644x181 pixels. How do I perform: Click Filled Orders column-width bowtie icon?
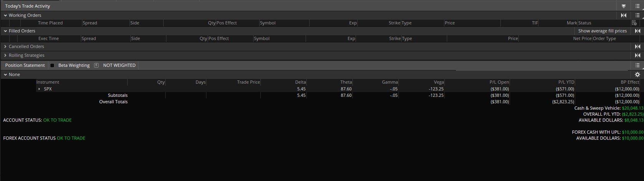[x=637, y=31]
